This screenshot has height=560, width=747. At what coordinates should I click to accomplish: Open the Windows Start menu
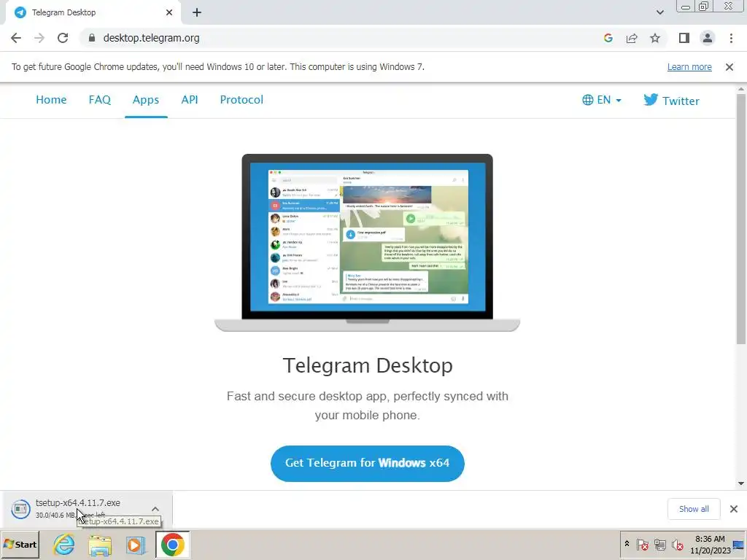(20, 544)
